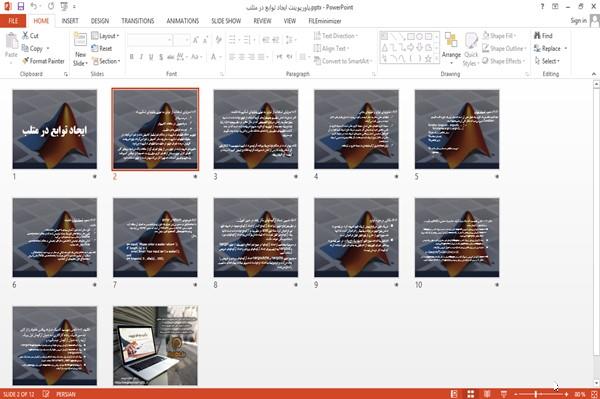Screen dimensions: 600x399
Task: Select the Cut scissors icon
Action: coord(25,36)
